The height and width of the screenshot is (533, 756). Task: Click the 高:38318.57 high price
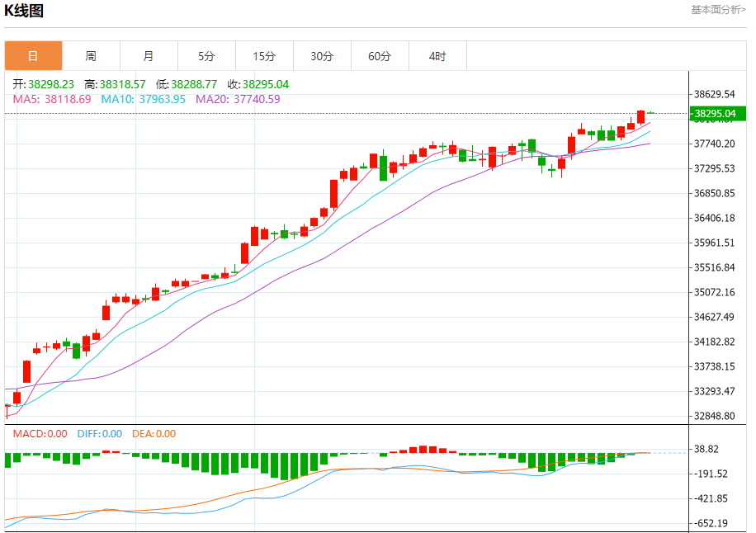[115, 84]
